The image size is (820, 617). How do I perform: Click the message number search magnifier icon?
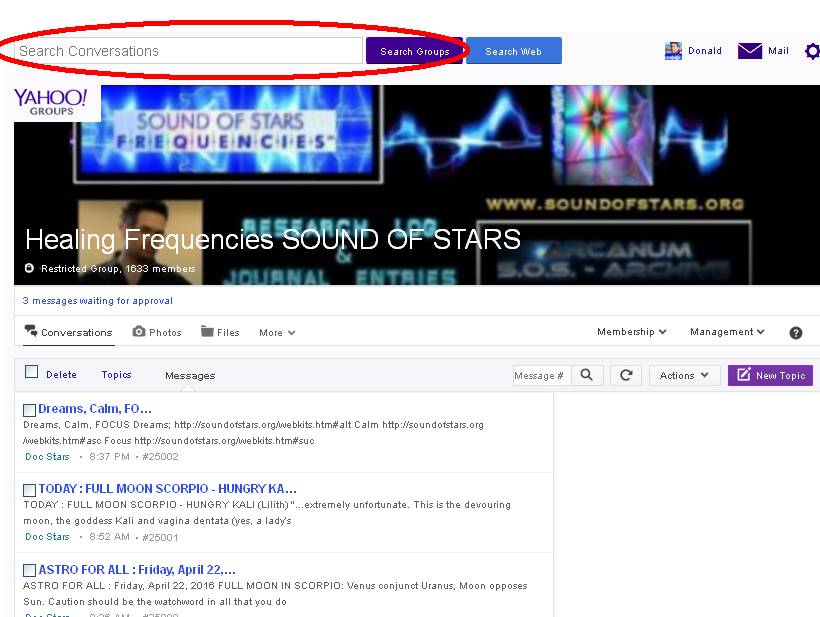(x=587, y=375)
